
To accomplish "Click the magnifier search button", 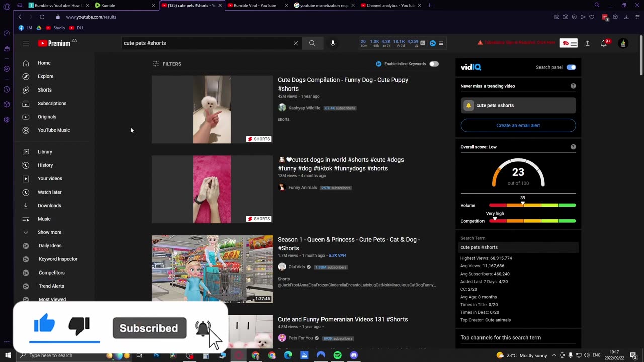I will pos(312,43).
